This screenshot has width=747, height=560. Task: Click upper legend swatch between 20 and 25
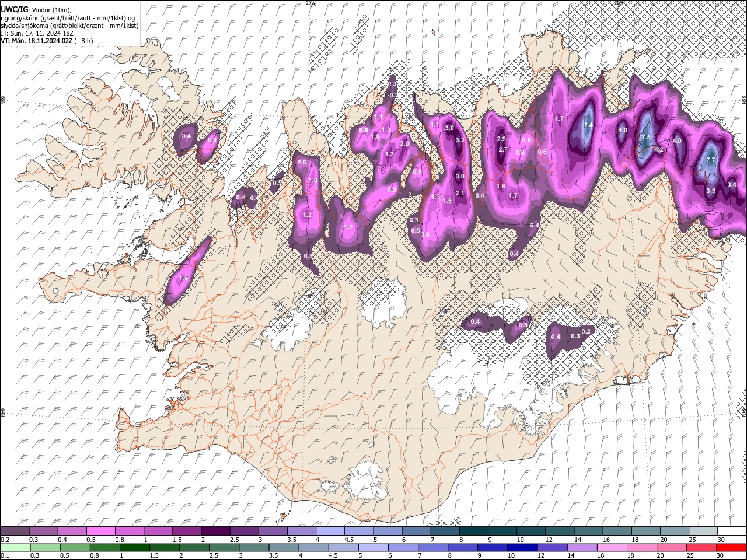click(x=675, y=531)
